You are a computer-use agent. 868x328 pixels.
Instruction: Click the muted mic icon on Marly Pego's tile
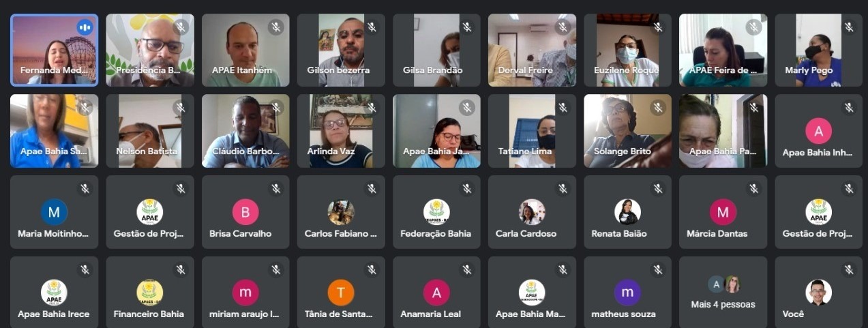[x=849, y=27]
